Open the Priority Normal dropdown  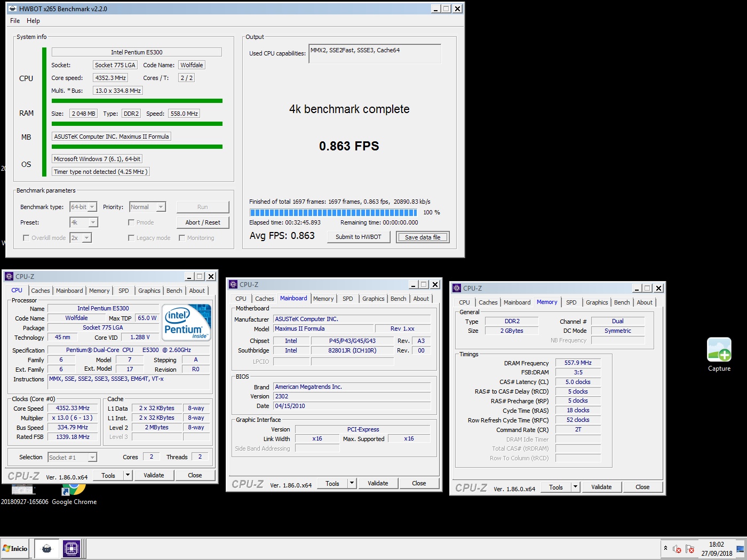point(148,207)
